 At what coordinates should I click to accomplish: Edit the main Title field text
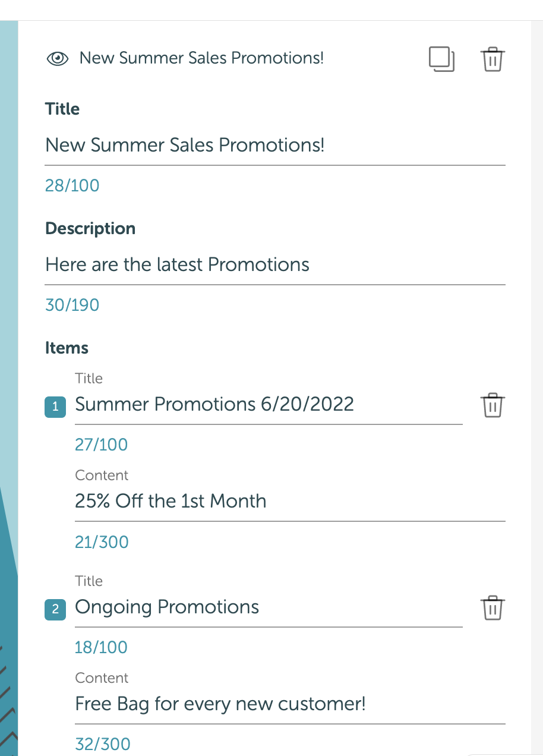click(x=275, y=145)
